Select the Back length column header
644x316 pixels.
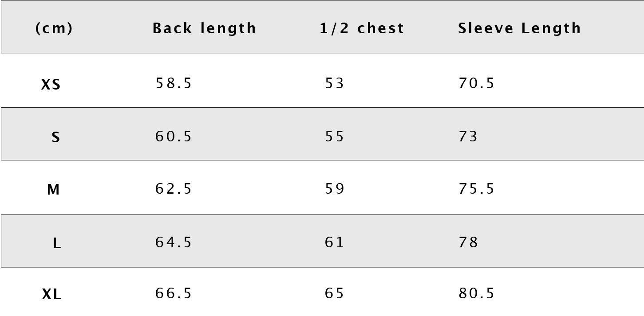pos(204,28)
